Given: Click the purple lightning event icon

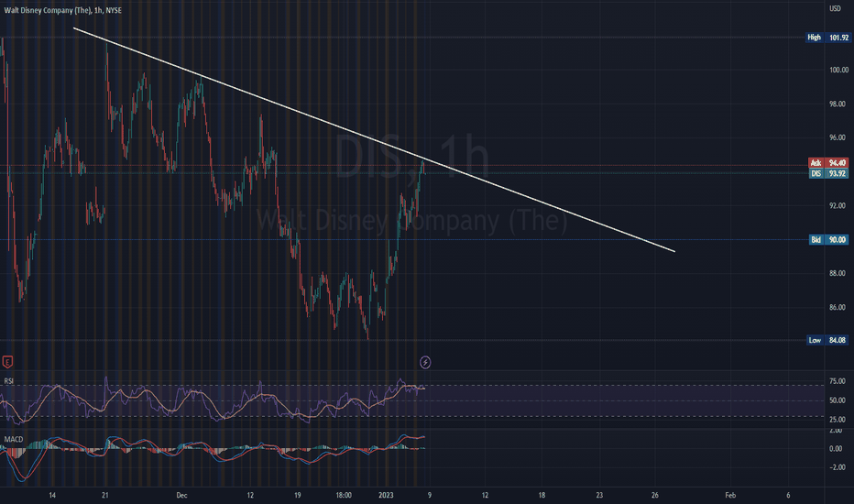Looking at the screenshot, I should [x=425, y=362].
